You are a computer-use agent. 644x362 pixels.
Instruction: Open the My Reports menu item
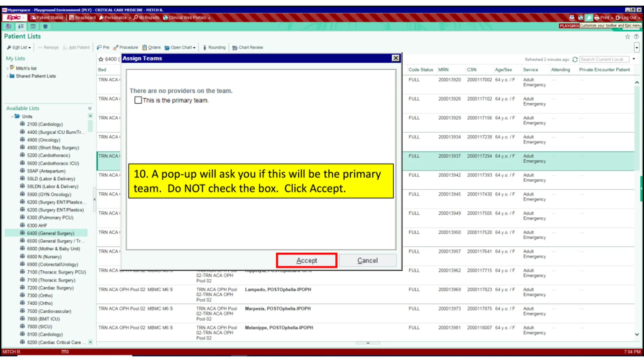(x=146, y=18)
